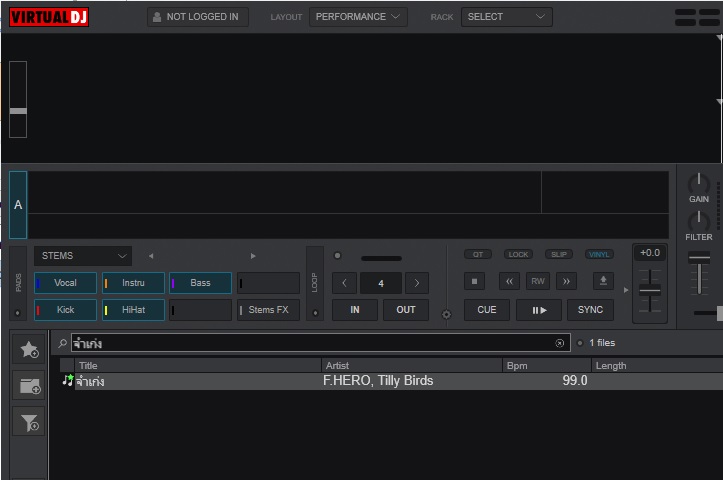This screenshot has width=723, height=480.
Task: Click the vertical zoom slider on the left
Action: [x=18, y=100]
